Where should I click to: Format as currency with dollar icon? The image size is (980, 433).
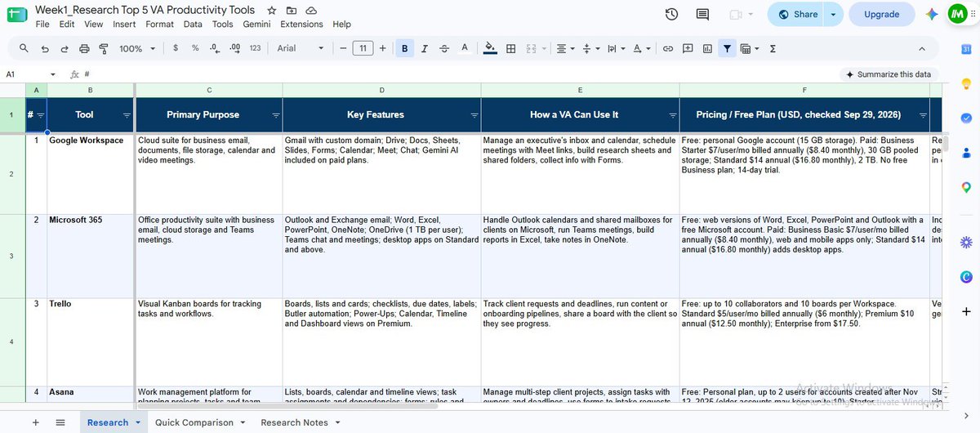pyautogui.click(x=176, y=49)
